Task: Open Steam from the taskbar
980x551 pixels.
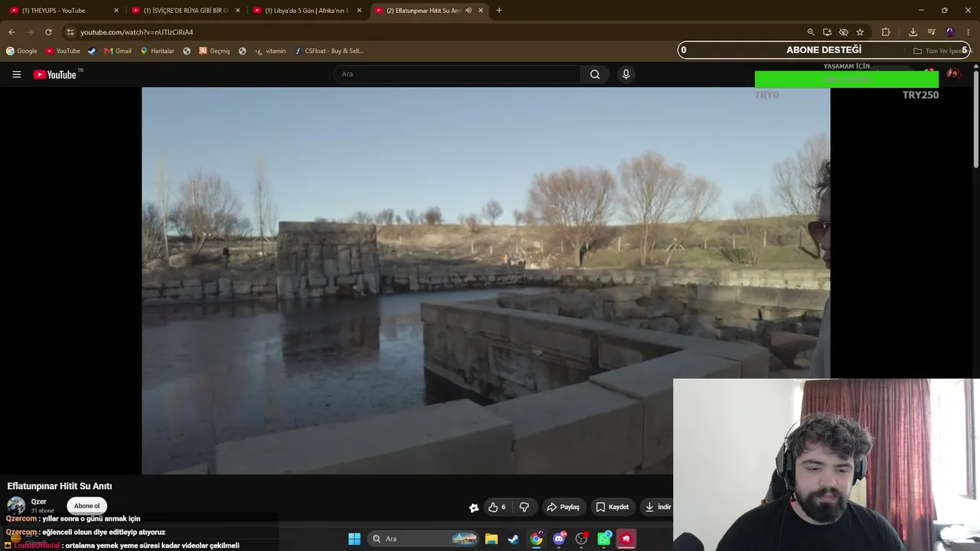Action: click(x=514, y=539)
